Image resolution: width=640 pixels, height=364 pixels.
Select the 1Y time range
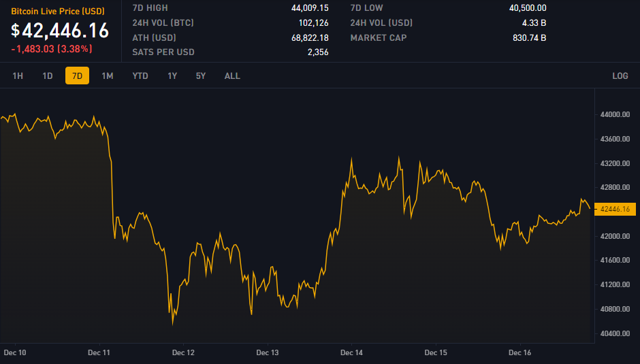click(x=172, y=76)
